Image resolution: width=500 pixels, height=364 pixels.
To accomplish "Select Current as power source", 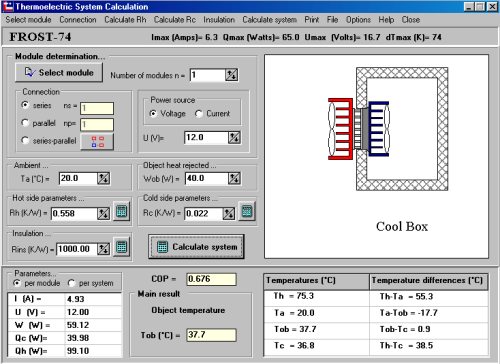I will pyautogui.click(x=199, y=114).
